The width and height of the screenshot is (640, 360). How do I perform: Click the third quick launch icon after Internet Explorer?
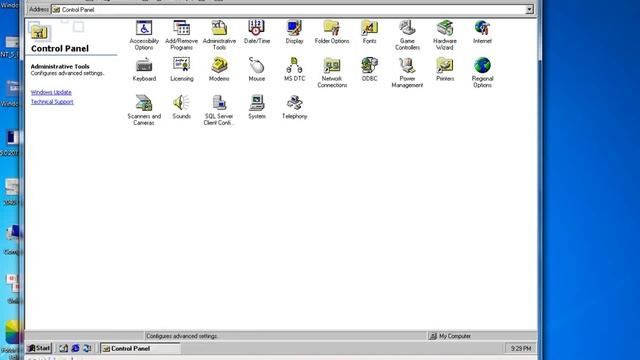[87, 348]
